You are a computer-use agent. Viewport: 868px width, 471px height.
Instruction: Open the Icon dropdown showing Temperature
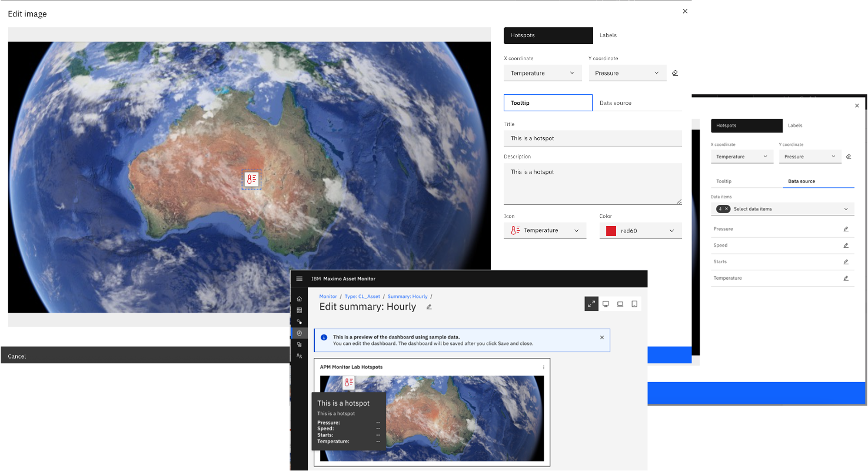pos(544,230)
